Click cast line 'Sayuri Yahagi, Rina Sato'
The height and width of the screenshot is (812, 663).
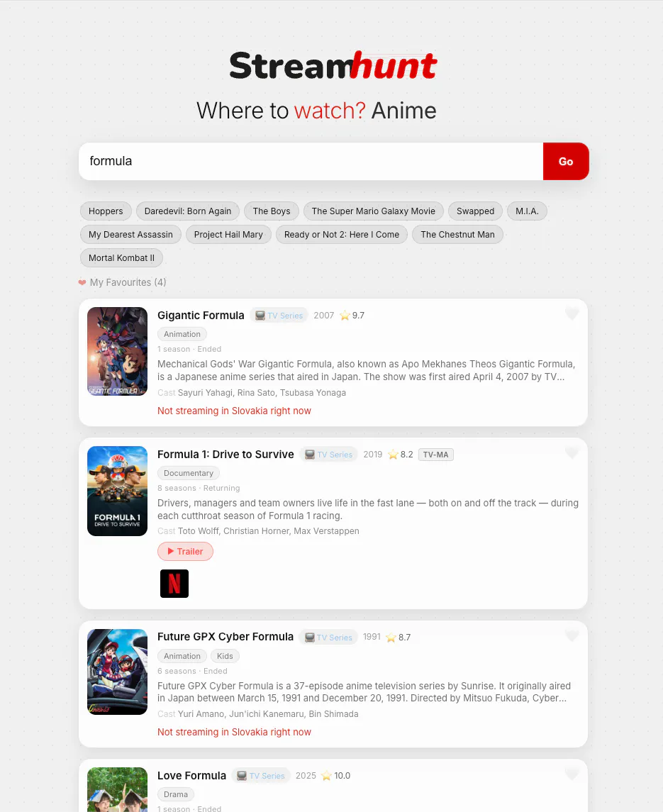pos(252,393)
